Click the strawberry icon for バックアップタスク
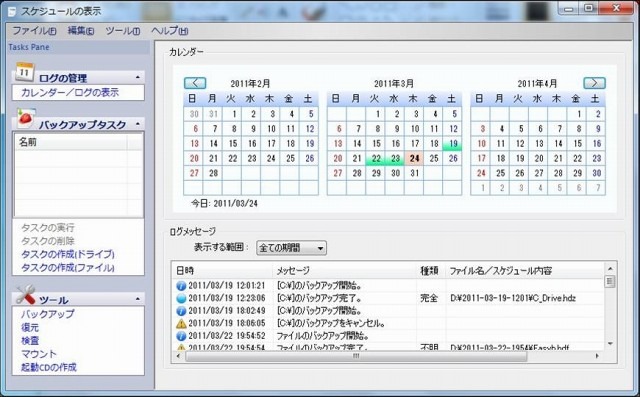 [x=26, y=118]
